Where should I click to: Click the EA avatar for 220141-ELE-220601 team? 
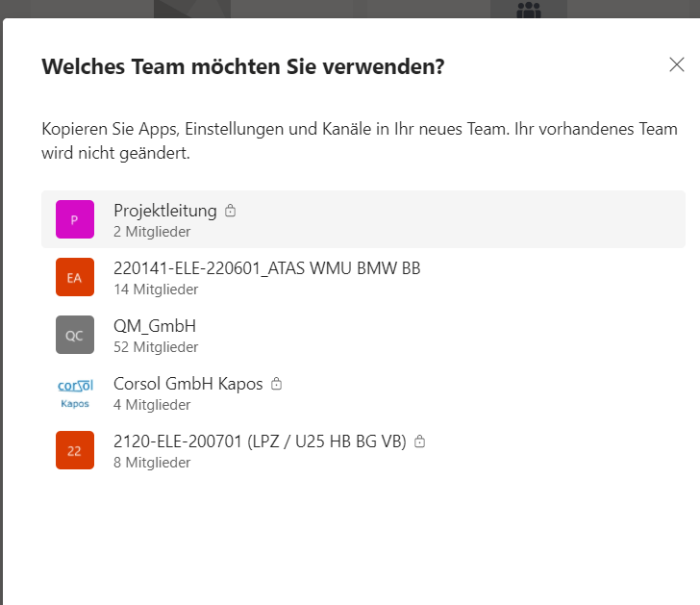pos(75,277)
